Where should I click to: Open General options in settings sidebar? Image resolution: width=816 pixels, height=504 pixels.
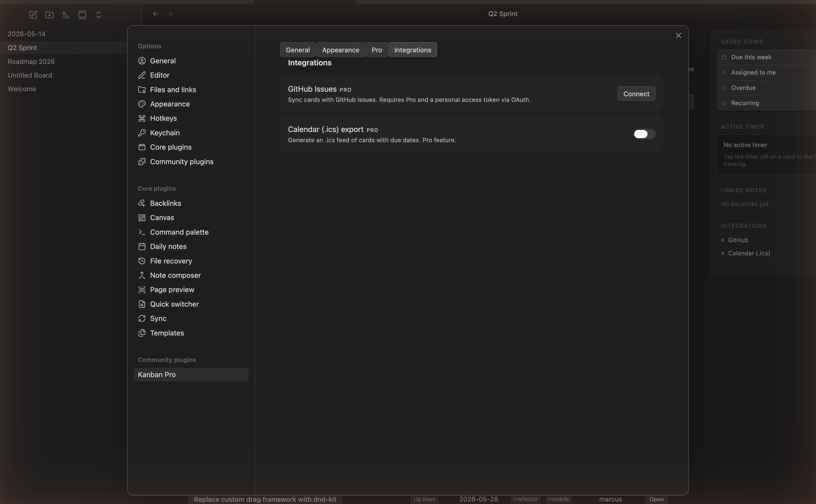(191, 61)
